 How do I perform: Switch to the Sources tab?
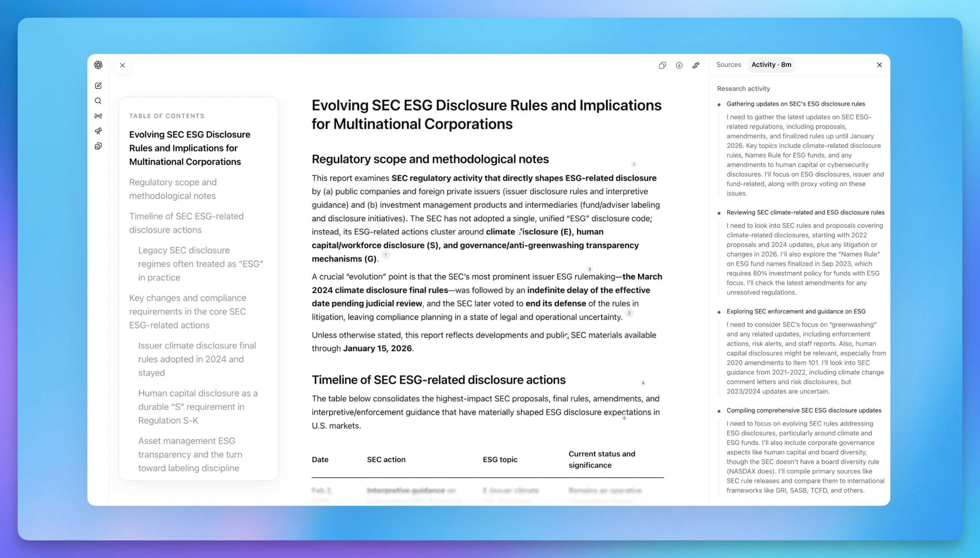728,64
